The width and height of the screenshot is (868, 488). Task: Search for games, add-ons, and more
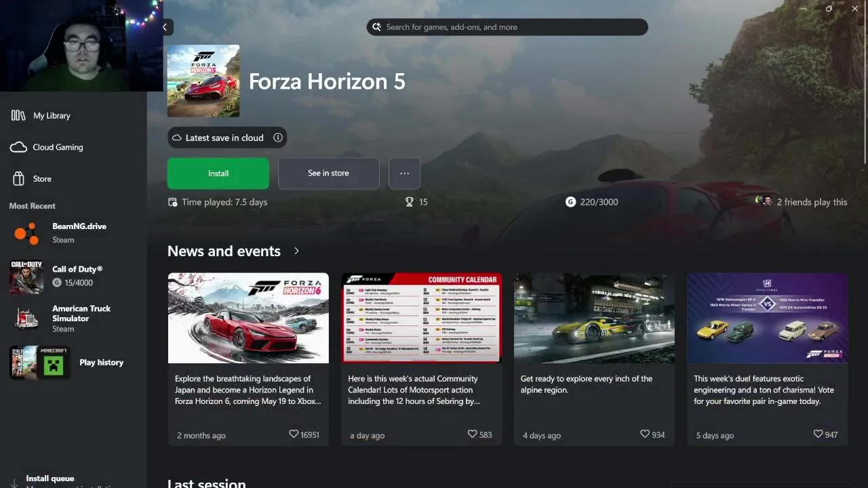(x=507, y=27)
